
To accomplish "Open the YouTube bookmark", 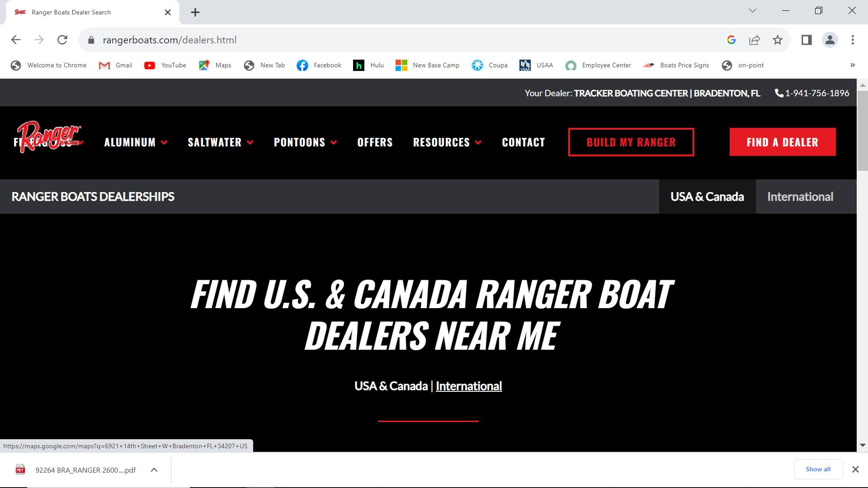I will click(165, 65).
